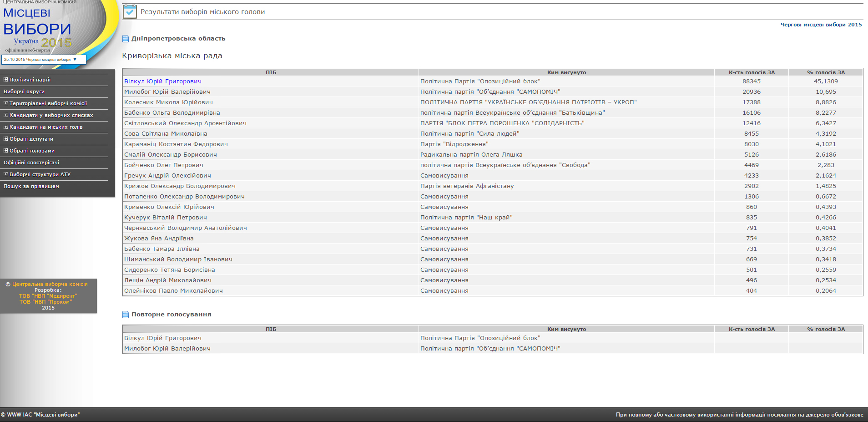Expand the Територіальні виборчі комісії menu section
Screen dimensions: 868x422
[x=48, y=103]
